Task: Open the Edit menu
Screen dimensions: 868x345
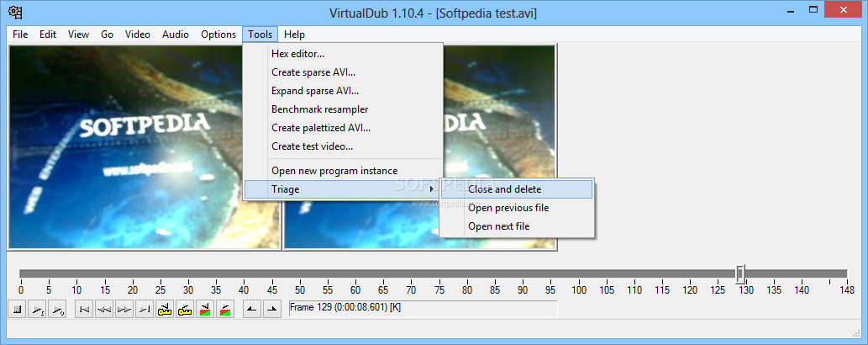Action: (48, 34)
